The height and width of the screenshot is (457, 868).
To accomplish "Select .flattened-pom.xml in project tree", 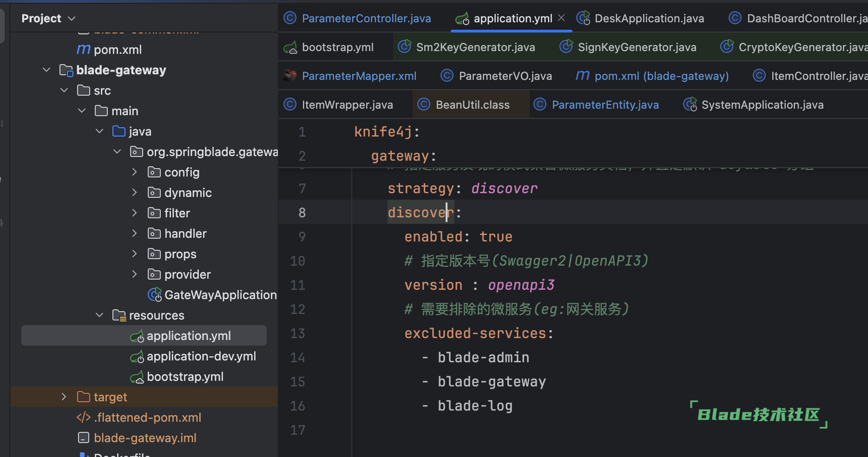I will (x=147, y=418).
